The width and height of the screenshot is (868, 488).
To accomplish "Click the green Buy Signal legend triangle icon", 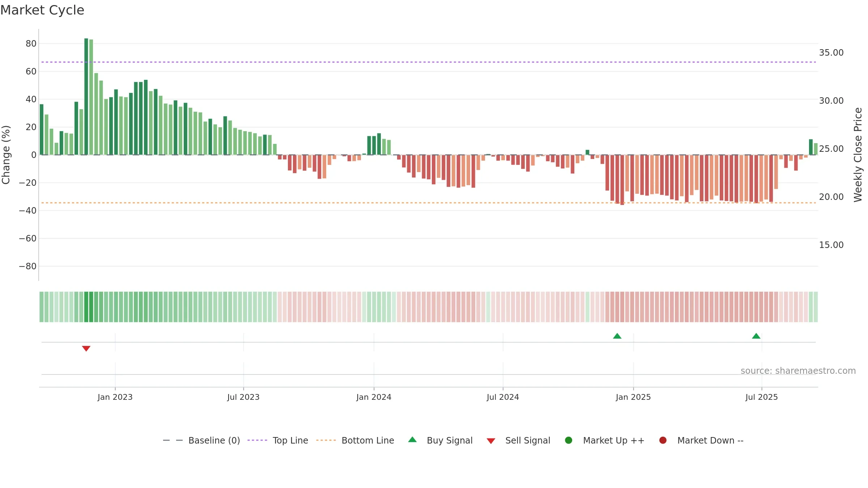I will 412,440.
